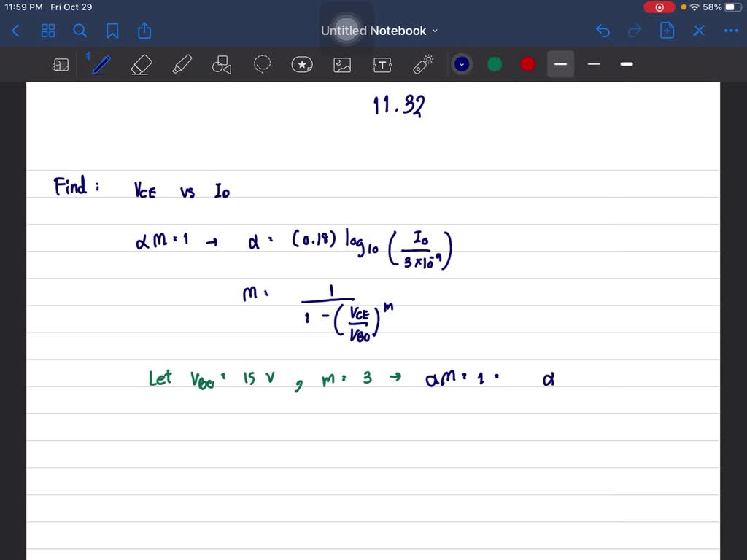The height and width of the screenshot is (560, 747).
Task: Open the more options ellipsis menu
Action: pyautogui.click(x=731, y=31)
